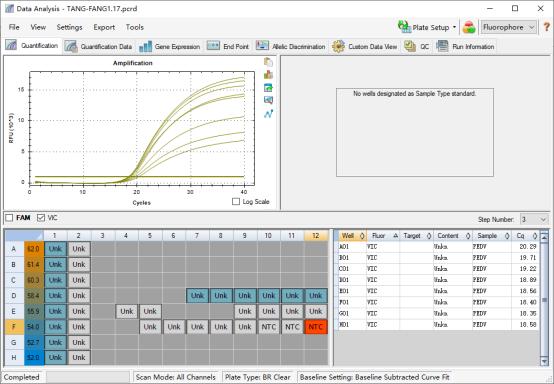Select plate row A header

pyautogui.click(x=14, y=249)
